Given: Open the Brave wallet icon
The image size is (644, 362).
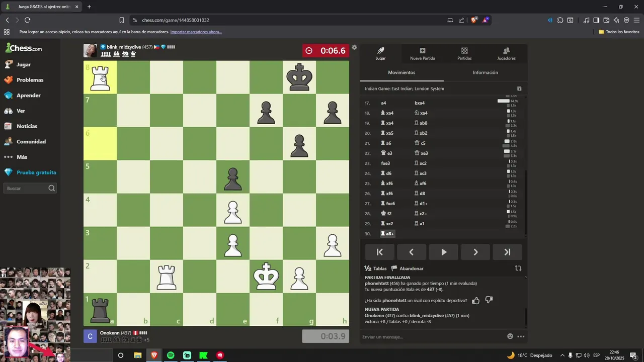Looking at the screenshot, I should (x=606, y=20).
